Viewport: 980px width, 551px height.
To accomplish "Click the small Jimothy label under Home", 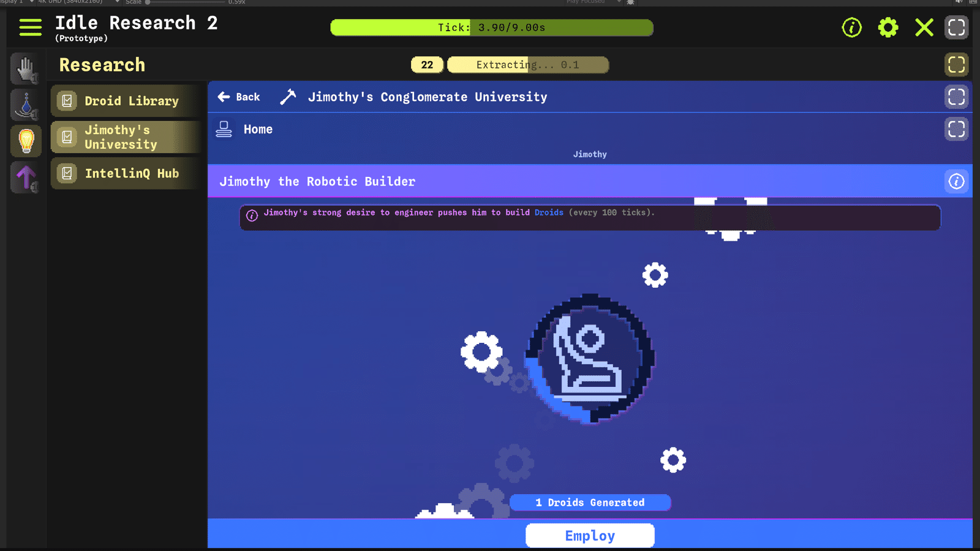I will tap(590, 154).
